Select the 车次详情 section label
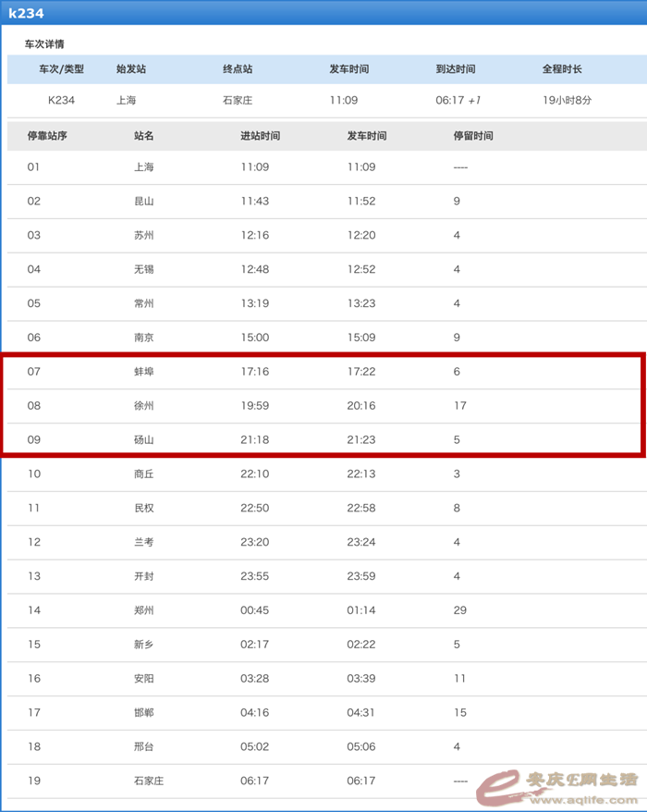Image resolution: width=647 pixels, height=812 pixels. tap(44, 44)
